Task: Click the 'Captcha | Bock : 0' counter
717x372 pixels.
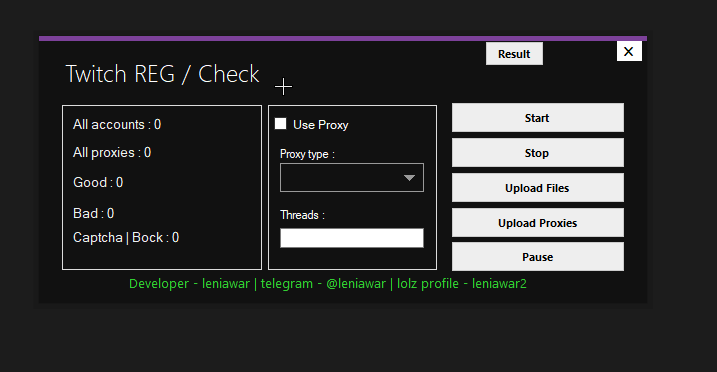Action: [126, 238]
